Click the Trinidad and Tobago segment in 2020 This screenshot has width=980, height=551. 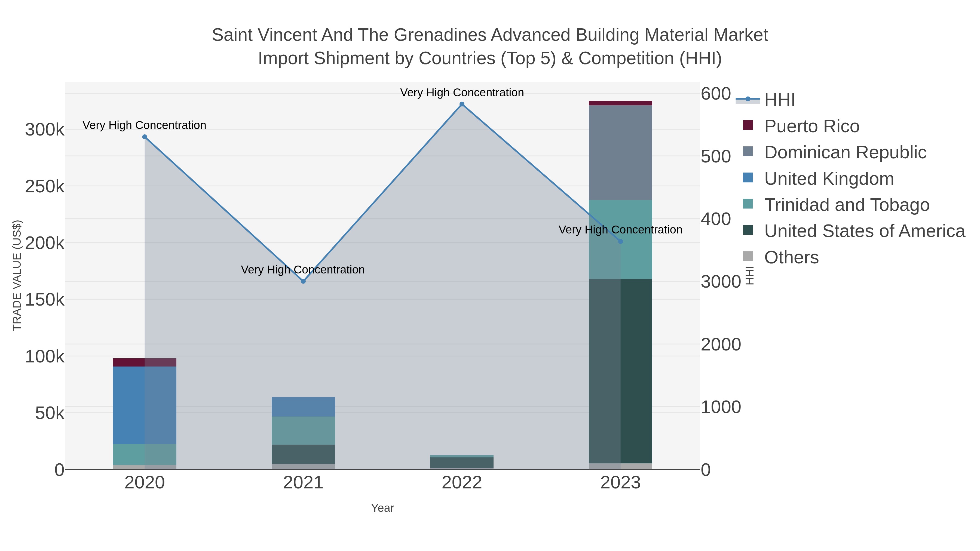click(x=145, y=454)
